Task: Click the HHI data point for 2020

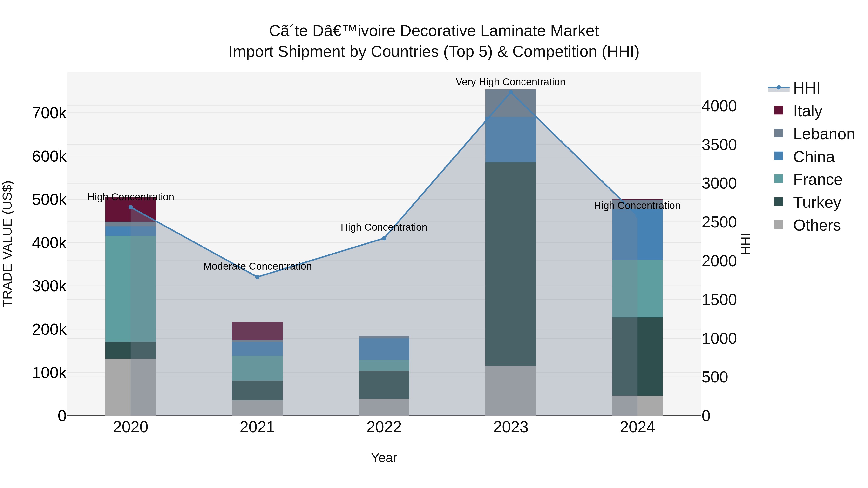Action: pos(131,207)
